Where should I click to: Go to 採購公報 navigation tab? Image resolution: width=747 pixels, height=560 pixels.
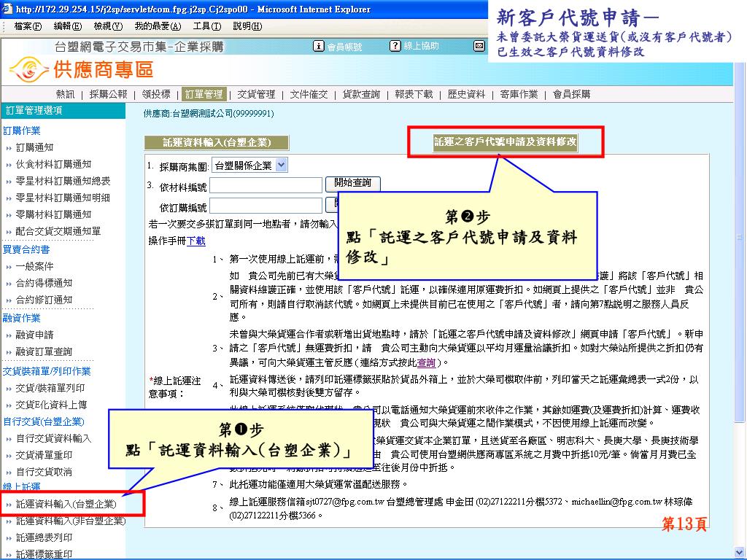[108, 94]
